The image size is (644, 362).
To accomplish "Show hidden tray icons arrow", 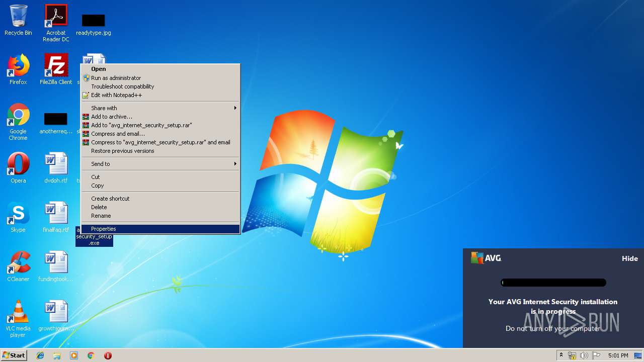I will [561, 355].
